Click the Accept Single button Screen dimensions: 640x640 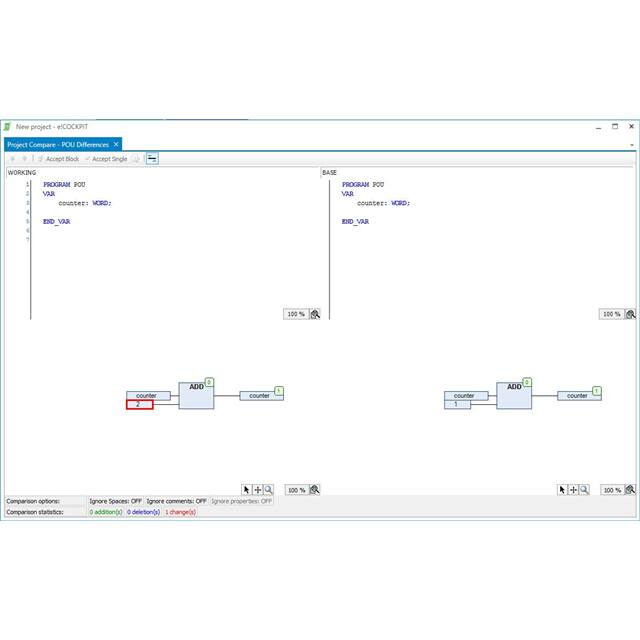click(106, 159)
